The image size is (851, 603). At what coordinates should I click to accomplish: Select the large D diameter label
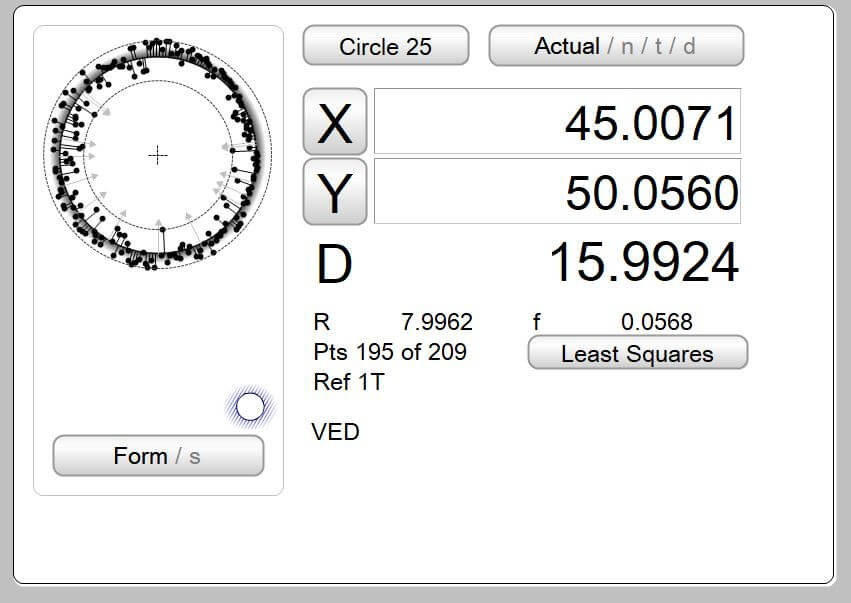334,264
